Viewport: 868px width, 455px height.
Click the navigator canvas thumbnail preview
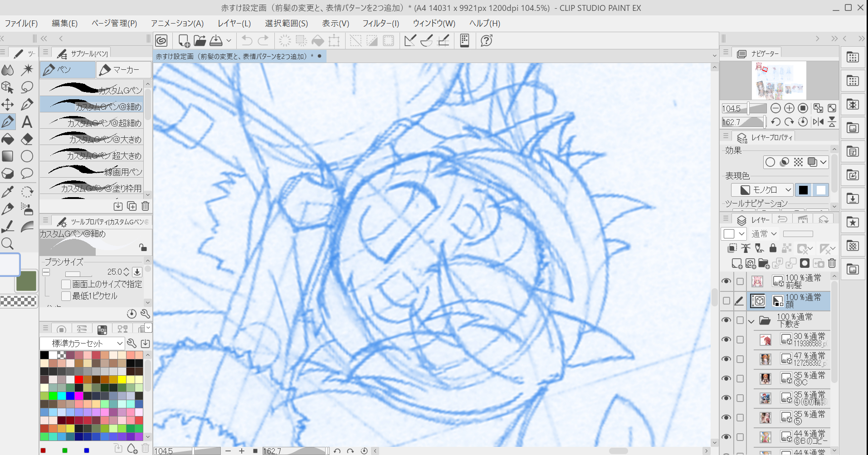779,81
